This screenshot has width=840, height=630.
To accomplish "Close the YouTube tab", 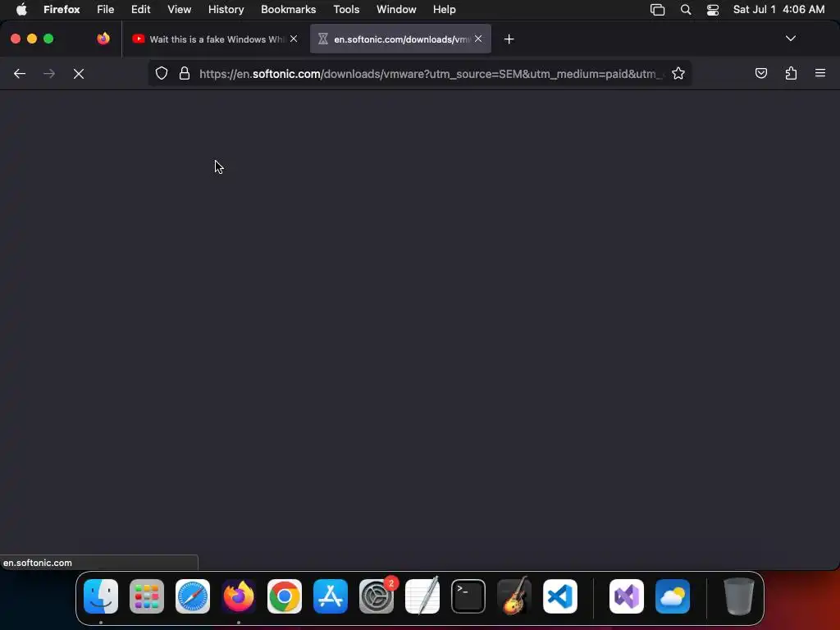I will [x=294, y=39].
